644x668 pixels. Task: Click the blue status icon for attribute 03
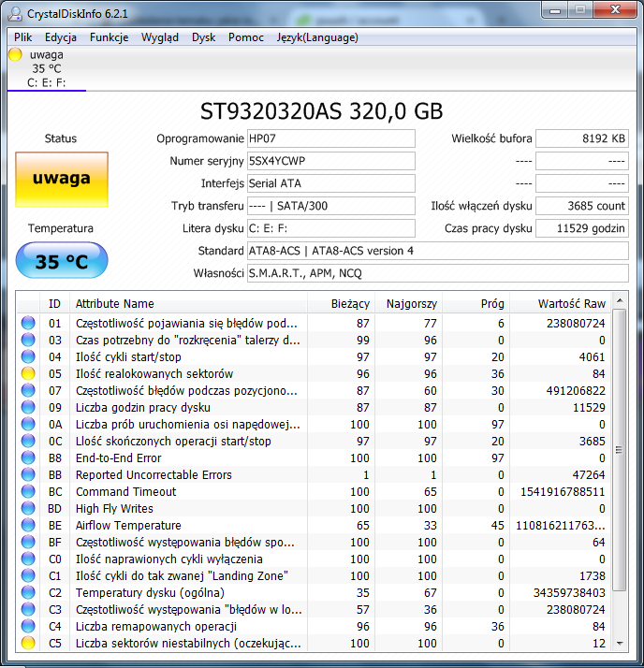(x=28, y=340)
